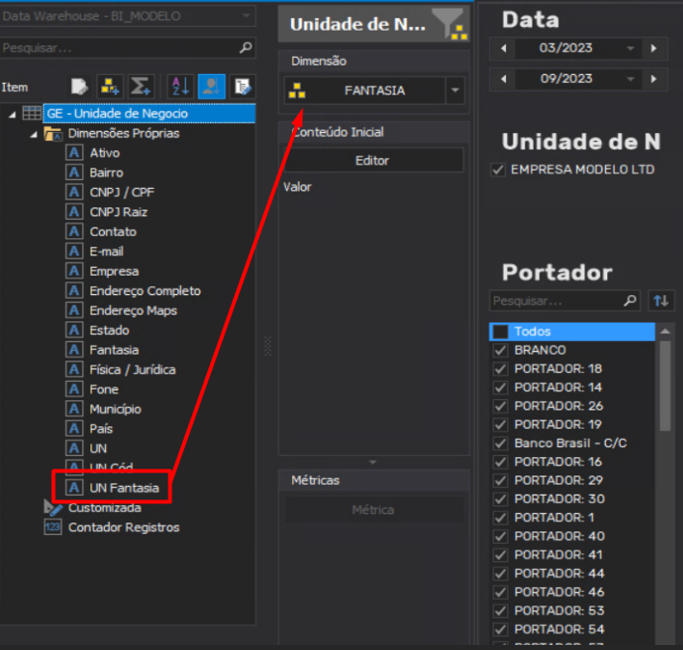Uncheck EMPRESA MODELO LTD checkbox
This screenshot has height=650, width=683.
click(498, 169)
